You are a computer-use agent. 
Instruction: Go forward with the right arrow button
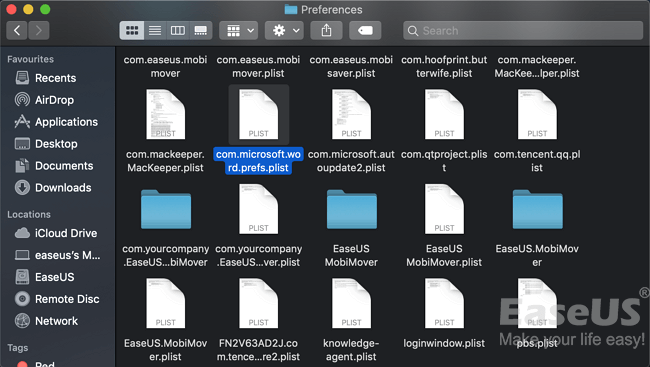point(39,31)
